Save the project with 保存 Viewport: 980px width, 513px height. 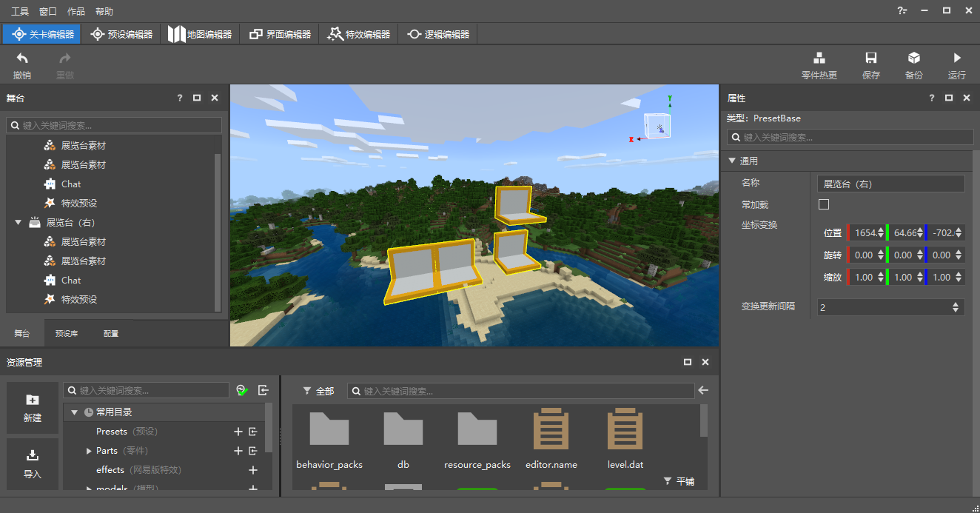click(x=871, y=58)
